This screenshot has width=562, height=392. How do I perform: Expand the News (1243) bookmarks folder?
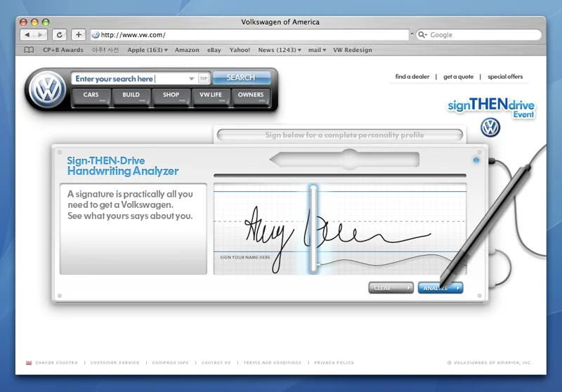[280, 50]
